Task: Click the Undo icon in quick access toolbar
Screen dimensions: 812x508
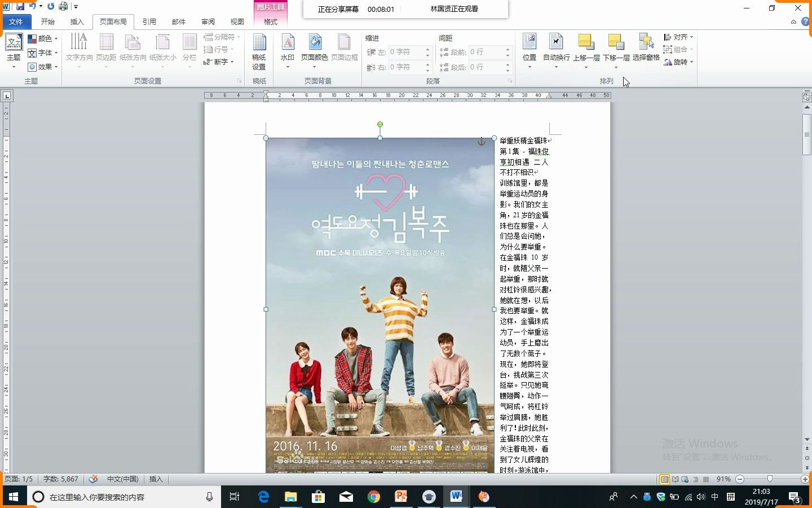Action: (33, 6)
